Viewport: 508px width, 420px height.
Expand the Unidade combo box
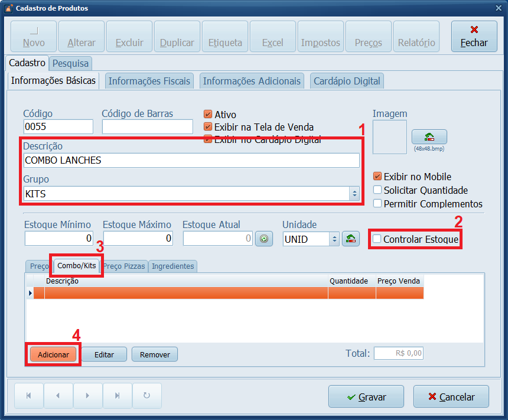(333, 239)
